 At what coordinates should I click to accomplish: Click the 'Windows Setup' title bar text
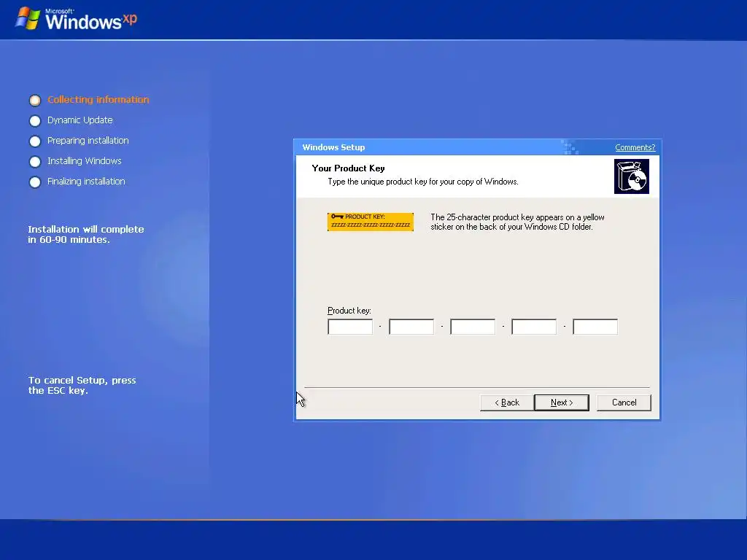(x=333, y=147)
